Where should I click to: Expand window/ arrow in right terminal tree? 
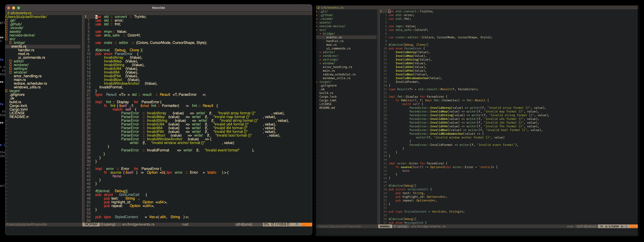pos(320,63)
